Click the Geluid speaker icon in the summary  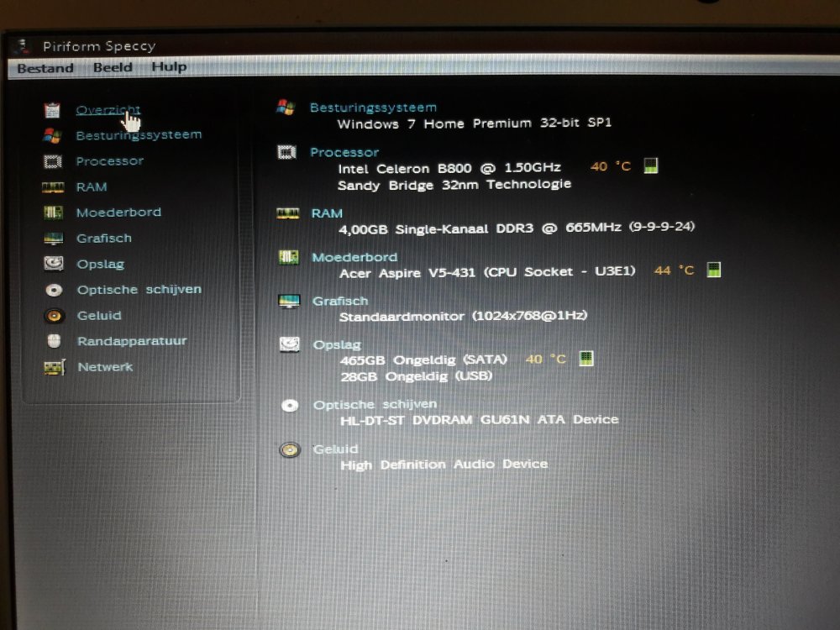pyautogui.click(x=290, y=449)
